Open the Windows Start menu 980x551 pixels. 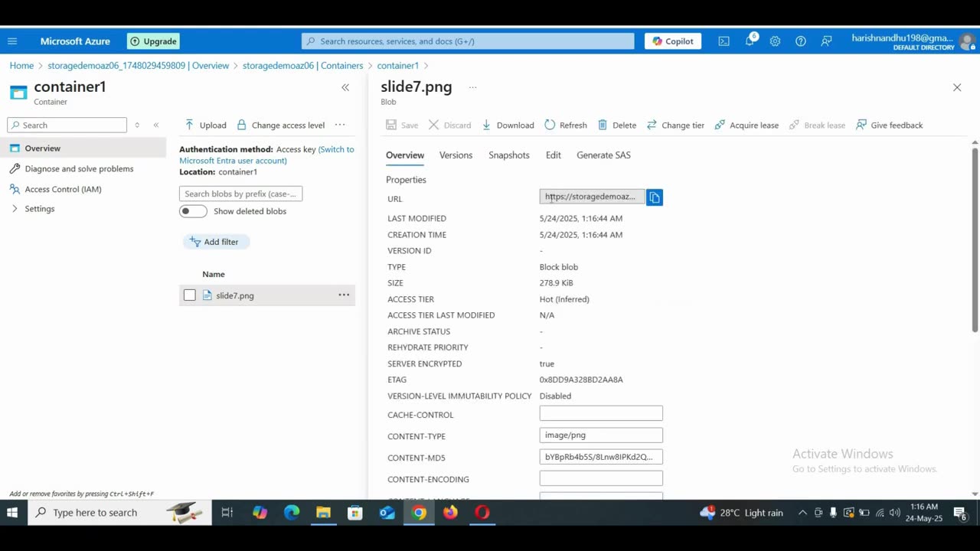[12, 513]
